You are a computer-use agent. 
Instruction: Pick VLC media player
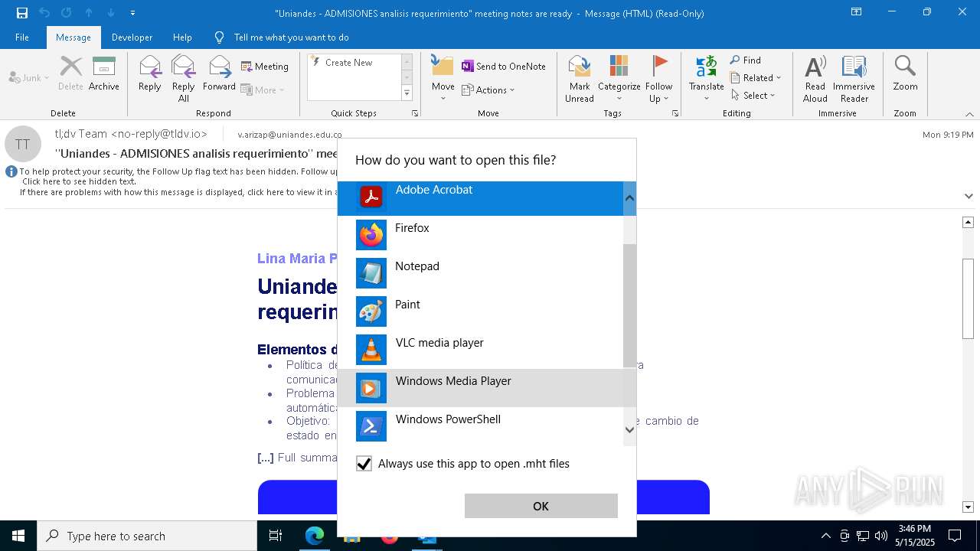[480, 350]
